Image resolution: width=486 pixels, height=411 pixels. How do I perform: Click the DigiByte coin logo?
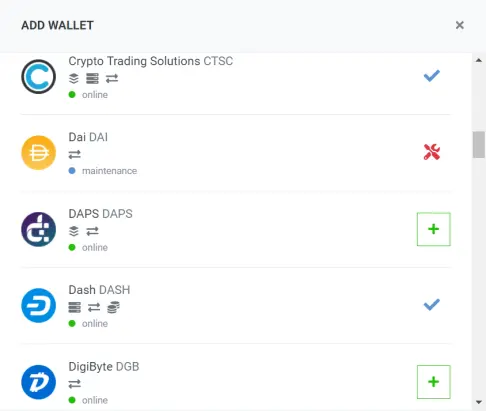[39, 382]
